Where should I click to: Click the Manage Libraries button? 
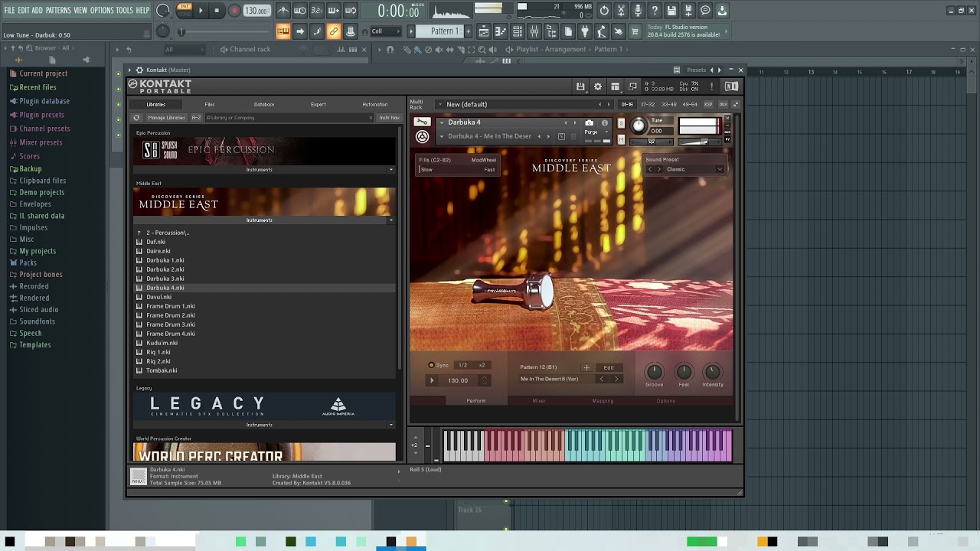click(x=166, y=118)
